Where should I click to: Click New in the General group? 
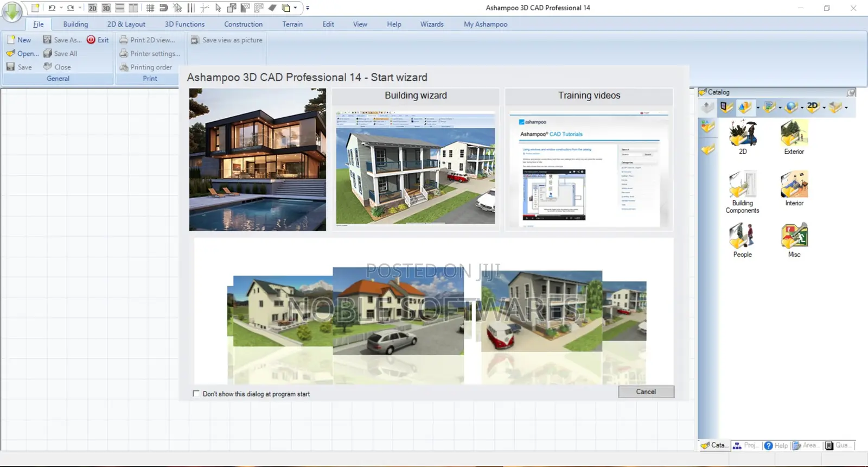(x=19, y=40)
